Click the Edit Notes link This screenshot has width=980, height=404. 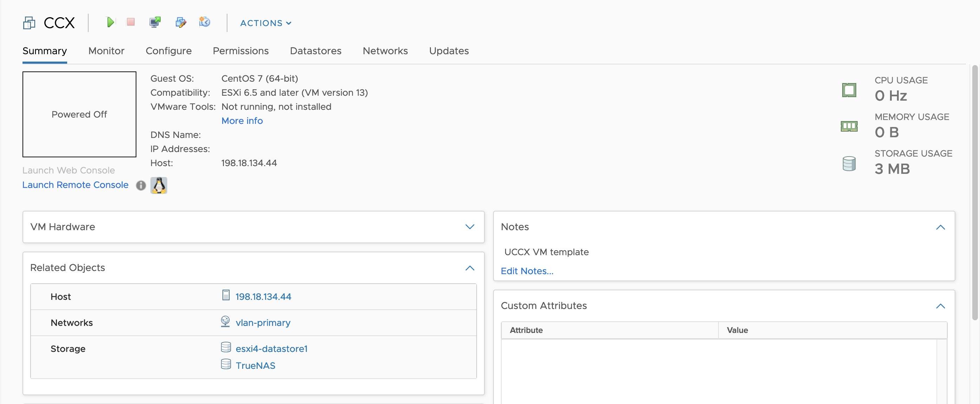pyautogui.click(x=527, y=271)
